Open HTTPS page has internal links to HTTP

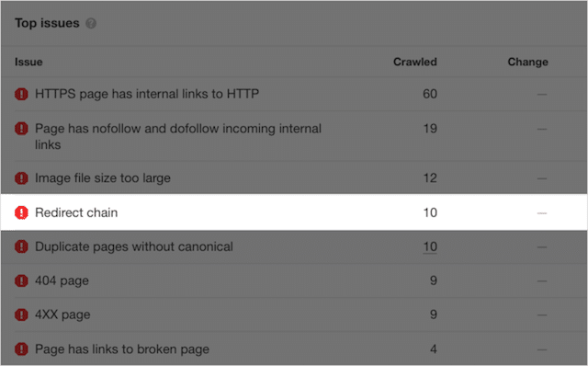(x=147, y=94)
